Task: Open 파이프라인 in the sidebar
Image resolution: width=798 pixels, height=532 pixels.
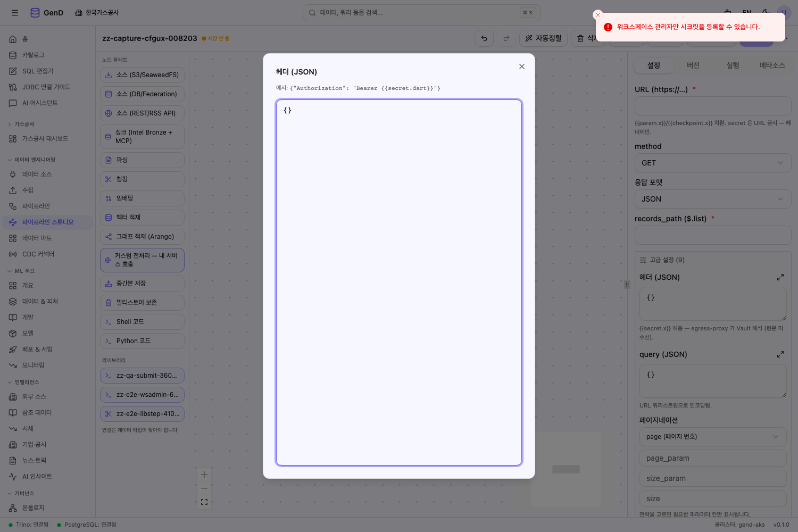Action: [48, 206]
